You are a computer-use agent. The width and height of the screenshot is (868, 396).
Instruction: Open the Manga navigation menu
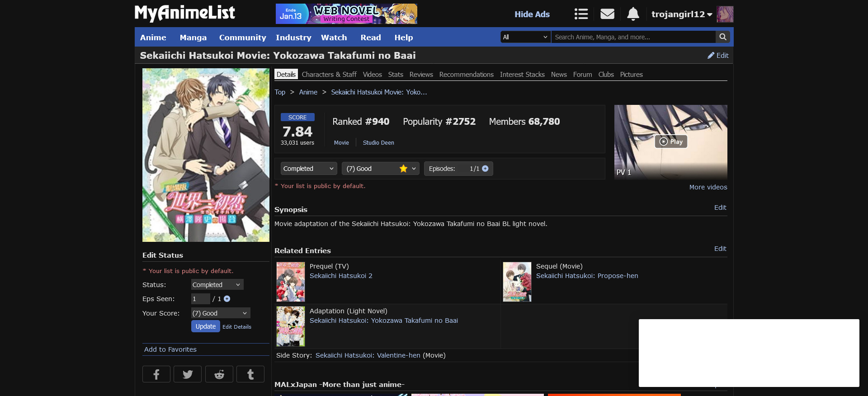[193, 38]
